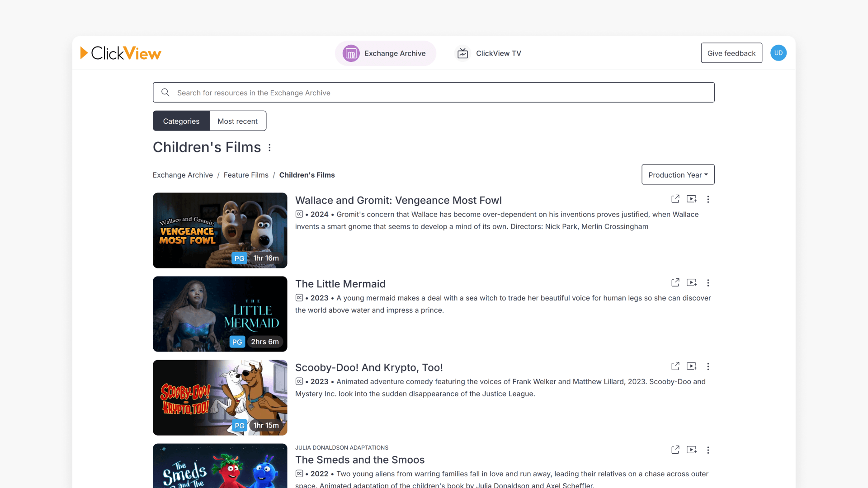This screenshot has width=868, height=488.
Task: Go to ClickView TV tab
Action: pos(488,53)
